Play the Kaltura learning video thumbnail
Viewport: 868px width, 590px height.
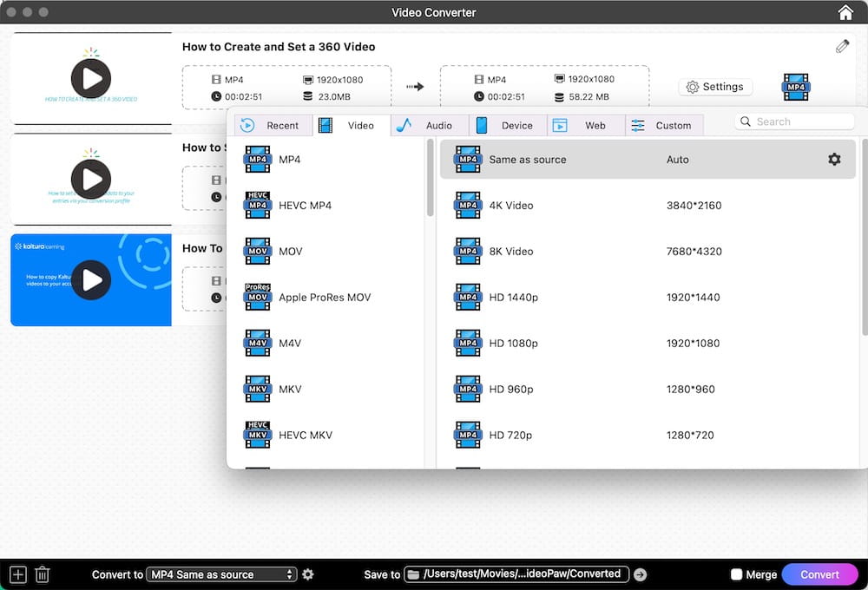[x=91, y=279]
